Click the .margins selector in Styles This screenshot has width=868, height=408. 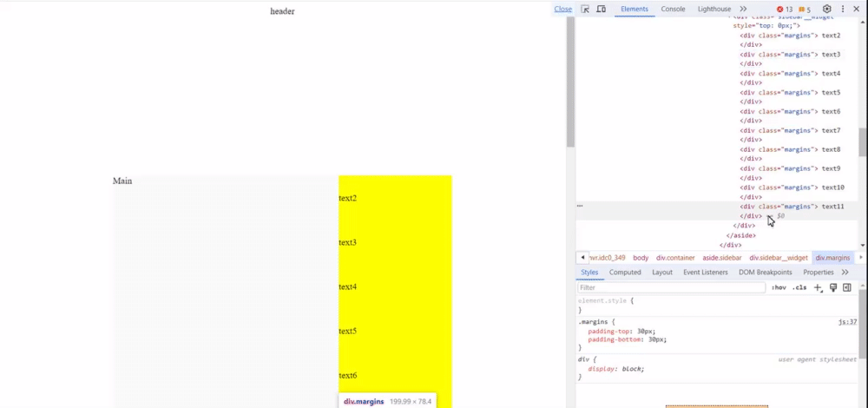click(592, 322)
